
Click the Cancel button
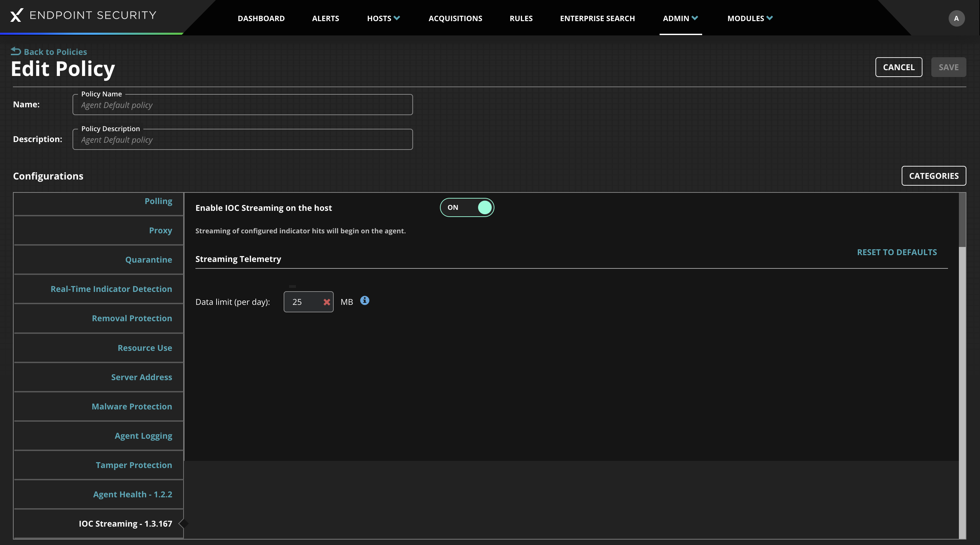tap(899, 67)
